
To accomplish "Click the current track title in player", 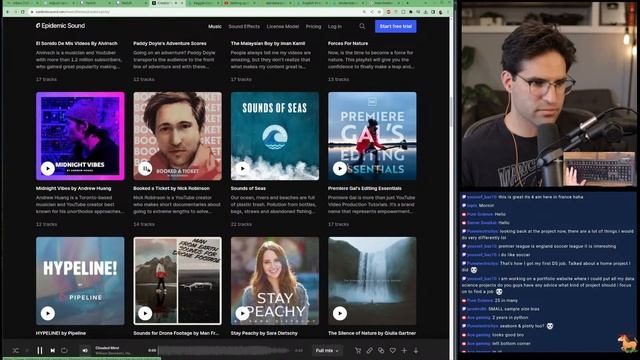I will [107, 348].
